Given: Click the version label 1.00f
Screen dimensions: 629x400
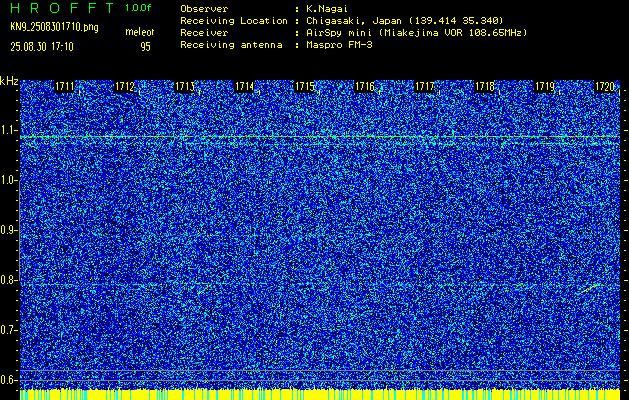Looking at the screenshot, I should (138, 8).
